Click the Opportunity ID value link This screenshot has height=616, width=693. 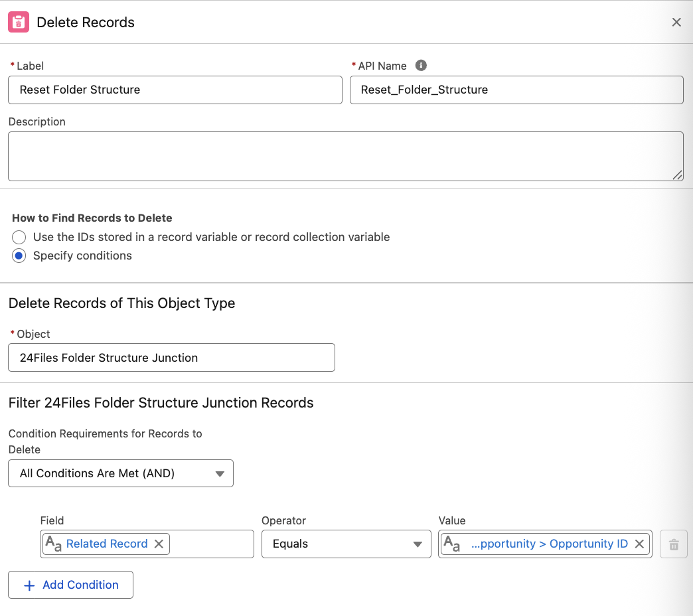(549, 544)
